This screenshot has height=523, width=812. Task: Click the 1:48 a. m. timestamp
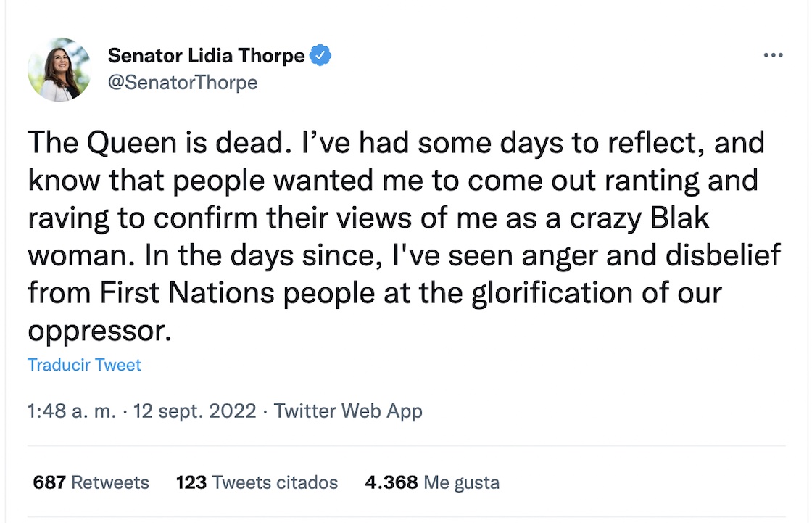point(71,412)
